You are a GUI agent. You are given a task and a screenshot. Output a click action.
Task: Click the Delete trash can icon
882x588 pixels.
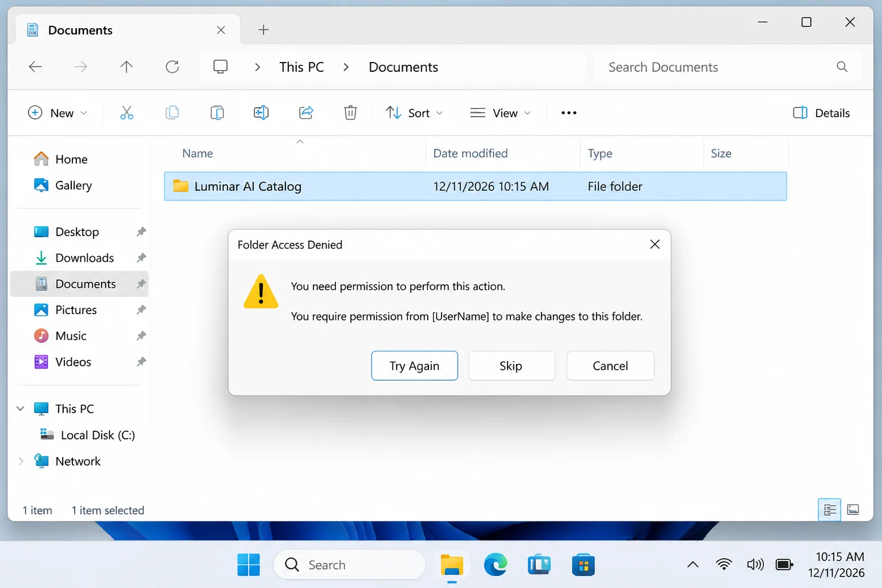(x=350, y=113)
